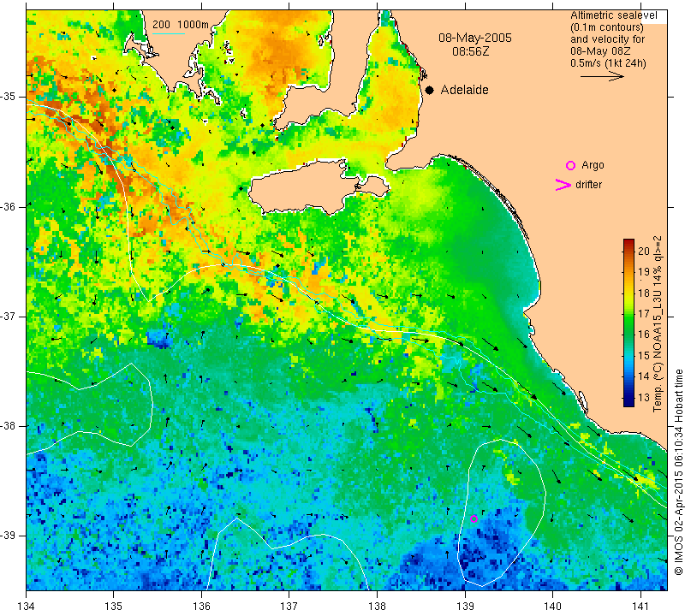This screenshot has height=616, width=685.
Task: Click longitude label 134
Action: (27, 606)
